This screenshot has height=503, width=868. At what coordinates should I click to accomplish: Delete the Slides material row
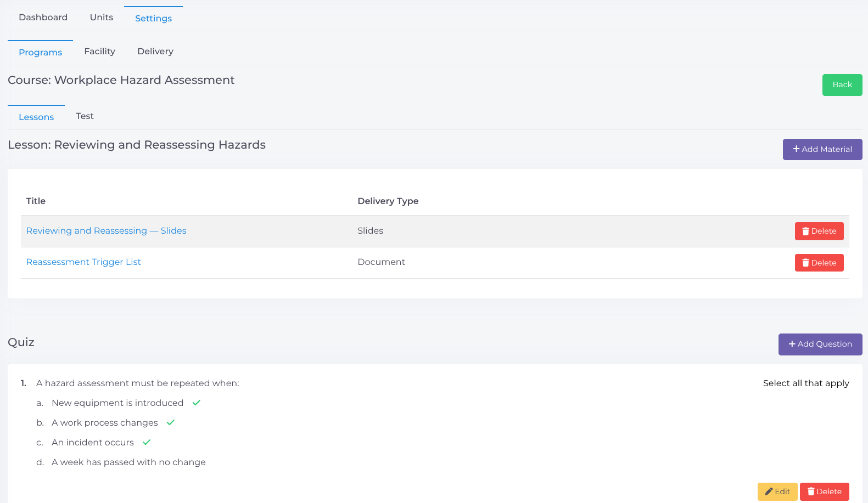[819, 231]
